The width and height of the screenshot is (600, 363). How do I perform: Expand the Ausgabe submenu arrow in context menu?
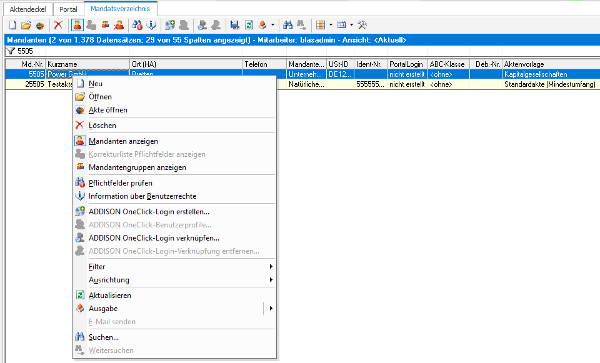pos(271,308)
